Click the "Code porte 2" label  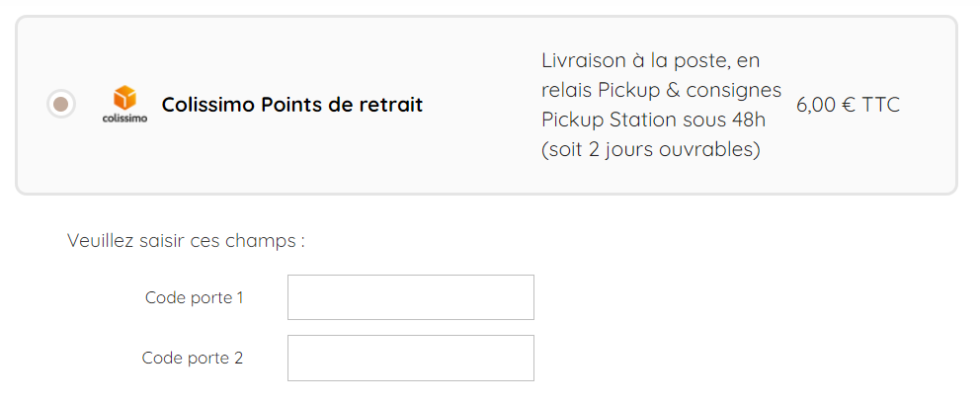pyautogui.click(x=193, y=358)
